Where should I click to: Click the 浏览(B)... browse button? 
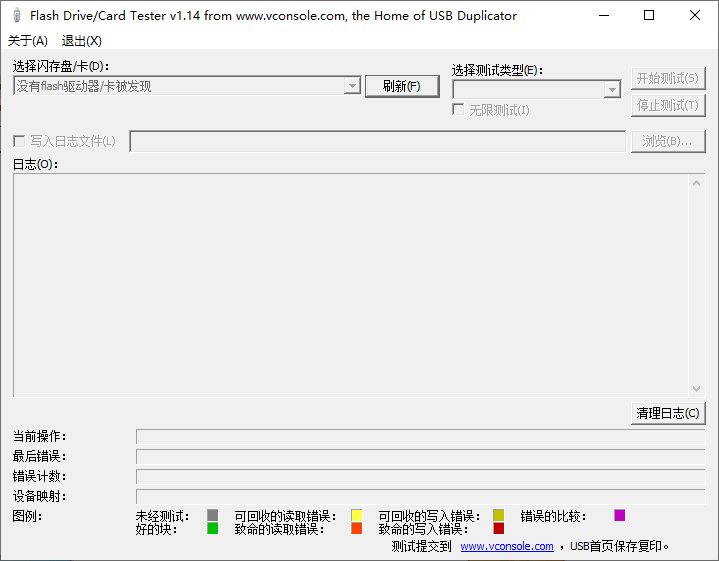[x=668, y=141]
